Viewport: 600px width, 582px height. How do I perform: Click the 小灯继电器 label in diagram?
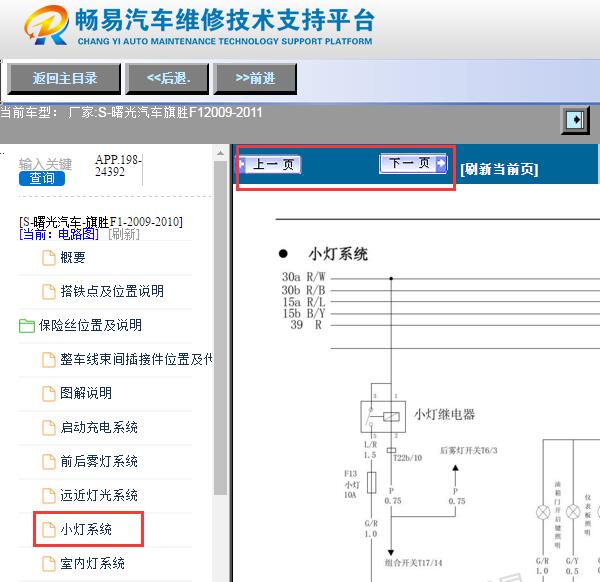coord(444,414)
